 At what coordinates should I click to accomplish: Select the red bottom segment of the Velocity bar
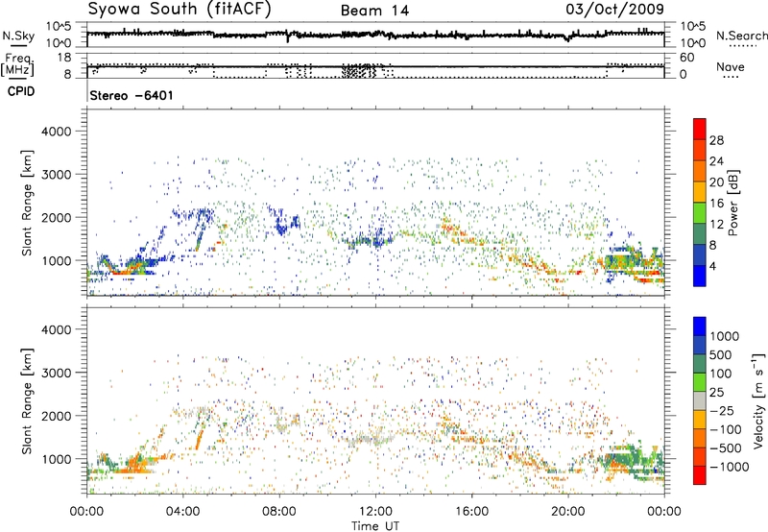point(700,475)
